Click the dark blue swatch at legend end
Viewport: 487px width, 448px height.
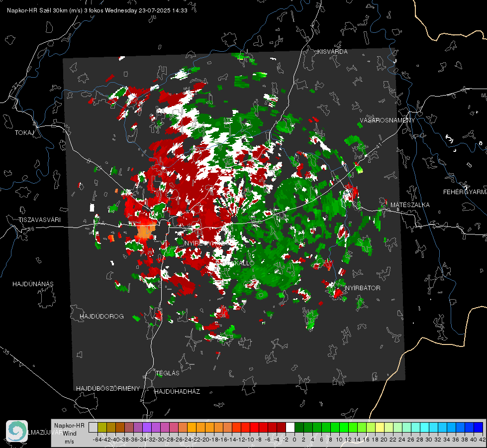pos(479,427)
